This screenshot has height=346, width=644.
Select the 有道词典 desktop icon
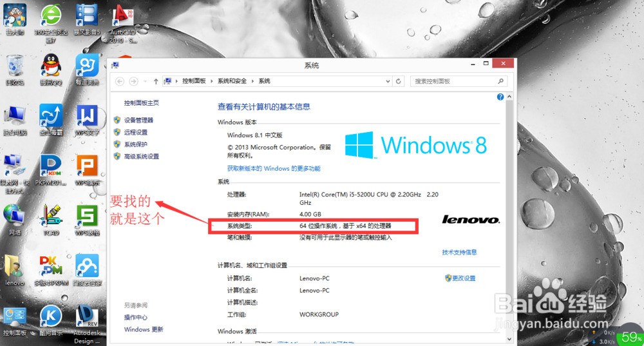87,70
